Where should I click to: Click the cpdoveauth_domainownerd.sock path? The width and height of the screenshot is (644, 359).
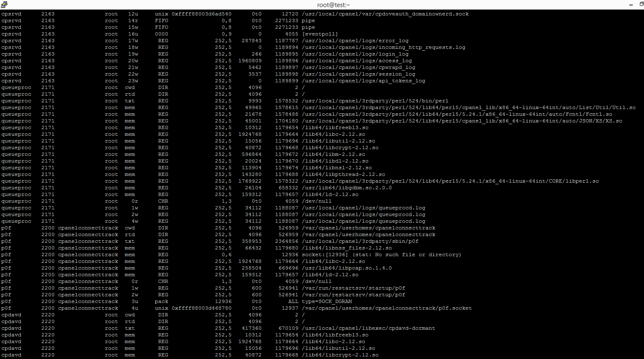(385, 14)
